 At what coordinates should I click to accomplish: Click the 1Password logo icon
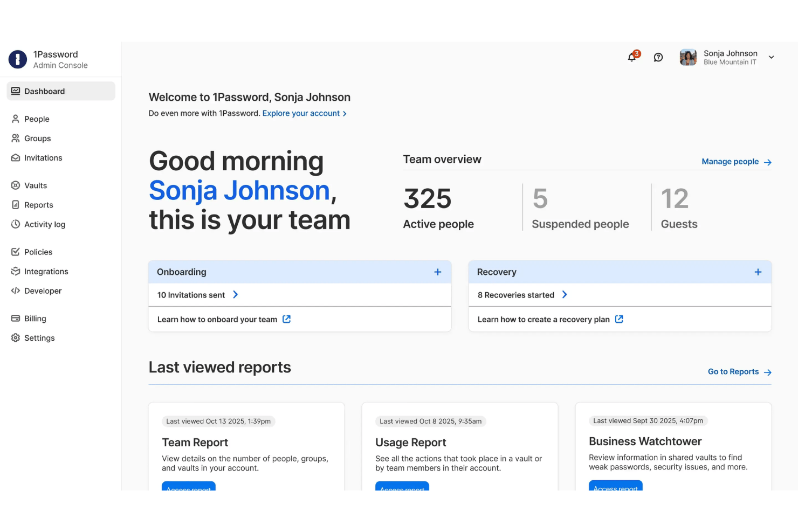point(18,59)
